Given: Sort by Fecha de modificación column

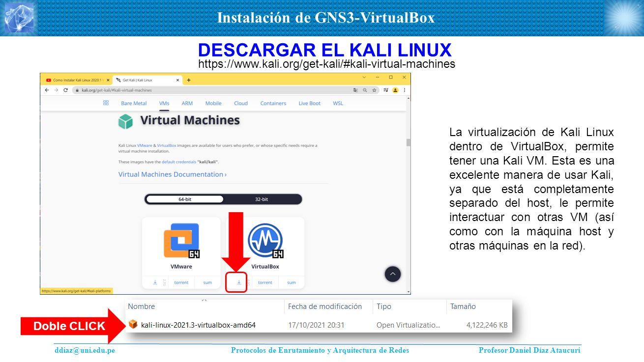Looking at the screenshot, I should click(x=325, y=306).
